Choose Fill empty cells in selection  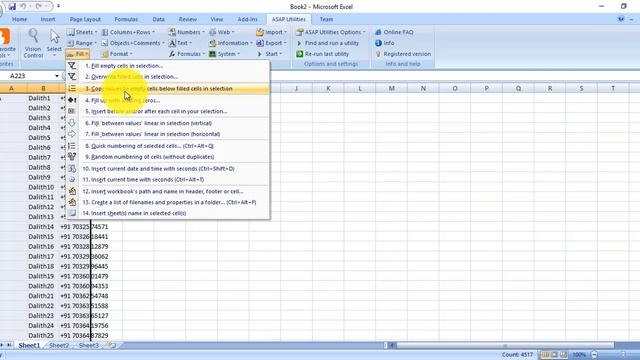(x=167, y=66)
